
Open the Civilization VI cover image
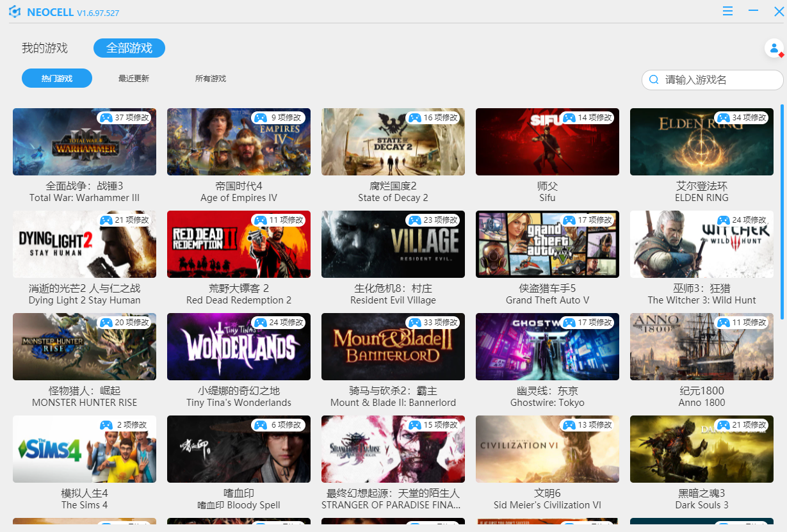tap(548, 449)
